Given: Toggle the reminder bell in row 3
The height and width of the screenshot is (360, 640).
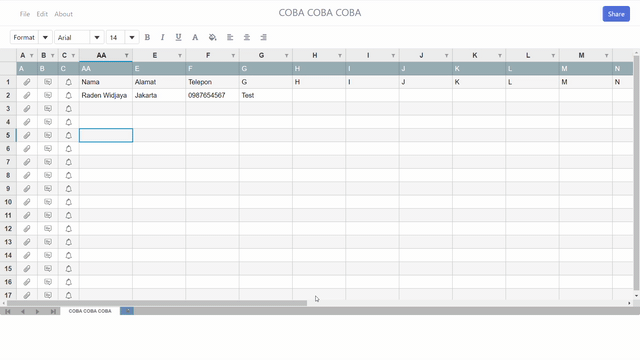Looking at the screenshot, I should tap(69, 109).
